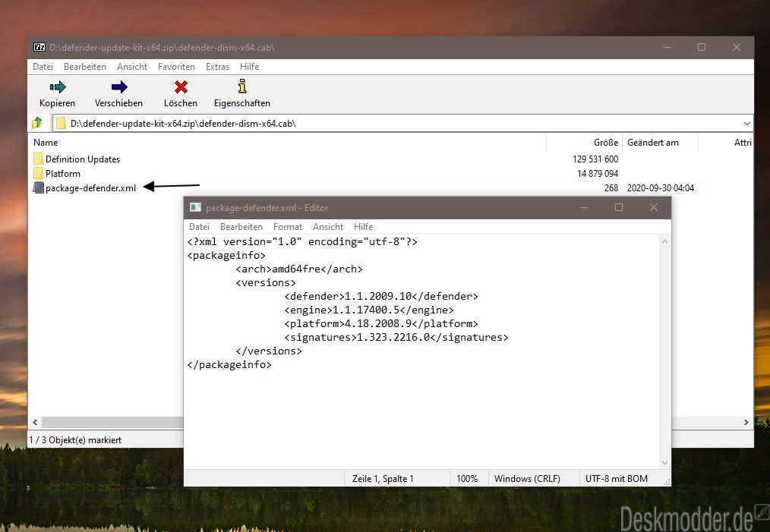Viewport: 770px width, 532px height.
Task: Click the package-defender.xml file icon
Action: tap(38, 187)
